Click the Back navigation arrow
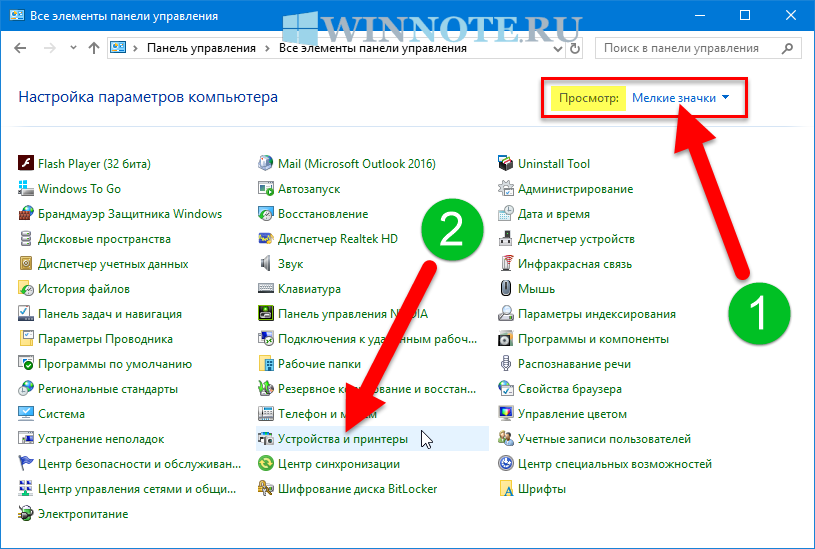The width and height of the screenshot is (815, 549). click(x=22, y=48)
